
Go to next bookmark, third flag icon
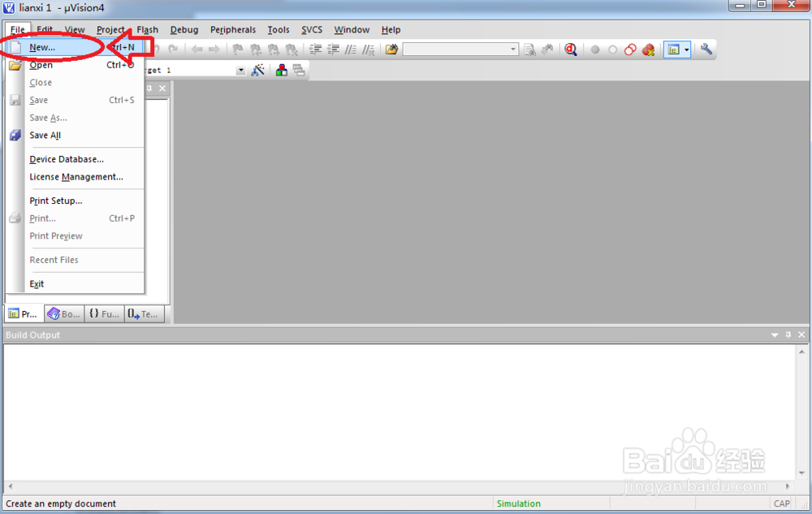coord(274,50)
